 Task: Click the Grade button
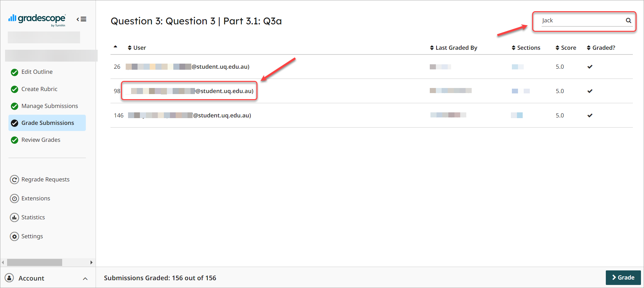(623, 278)
